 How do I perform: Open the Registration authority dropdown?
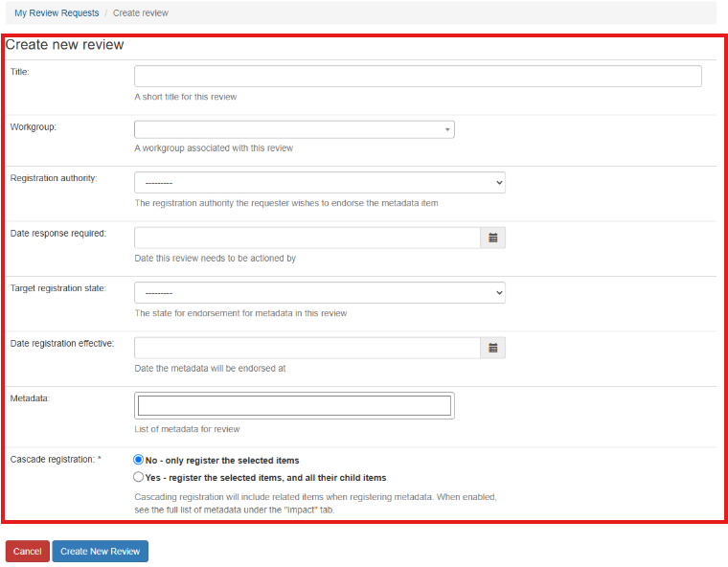319,183
